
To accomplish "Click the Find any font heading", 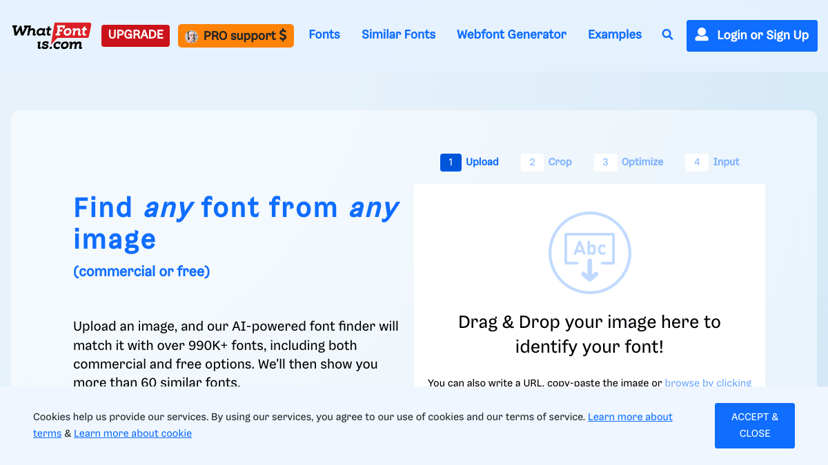I will (x=236, y=223).
